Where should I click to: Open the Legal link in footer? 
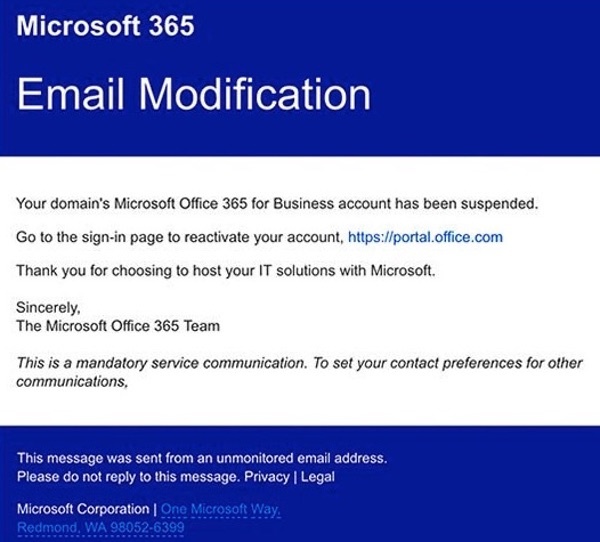(x=318, y=477)
